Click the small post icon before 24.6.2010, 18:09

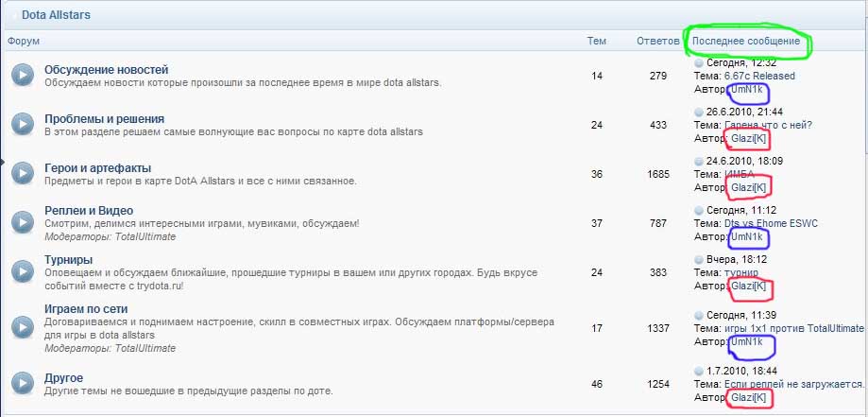tap(699, 162)
